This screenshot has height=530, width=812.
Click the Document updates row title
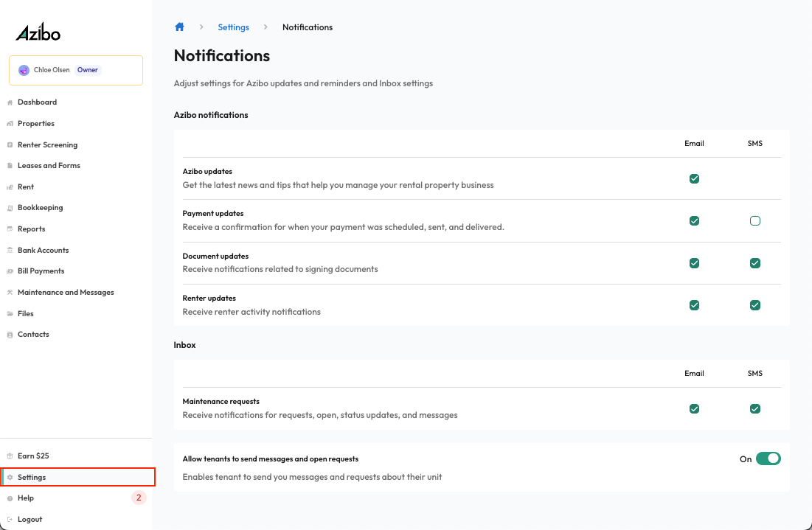(x=215, y=257)
